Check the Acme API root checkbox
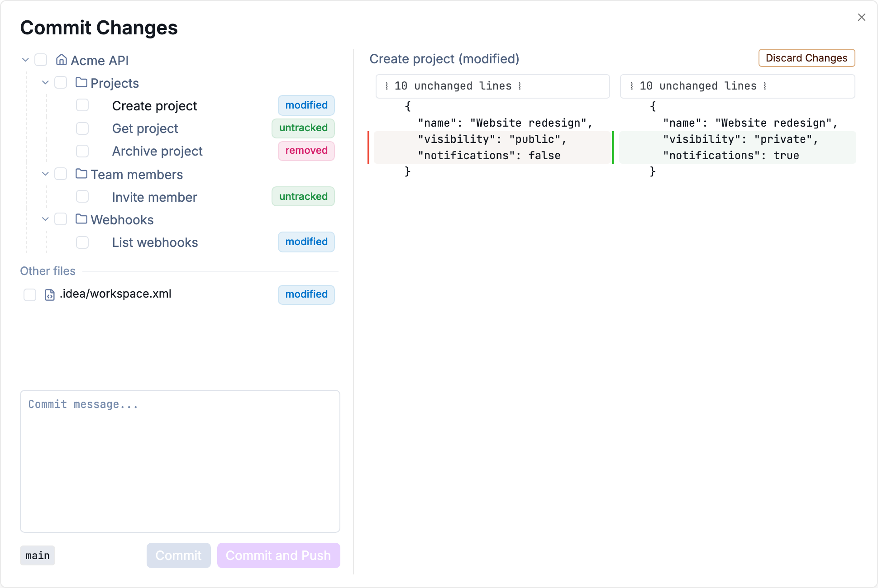Image resolution: width=878 pixels, height=588 pixels. pyautogui.click(x=41, y=60)
